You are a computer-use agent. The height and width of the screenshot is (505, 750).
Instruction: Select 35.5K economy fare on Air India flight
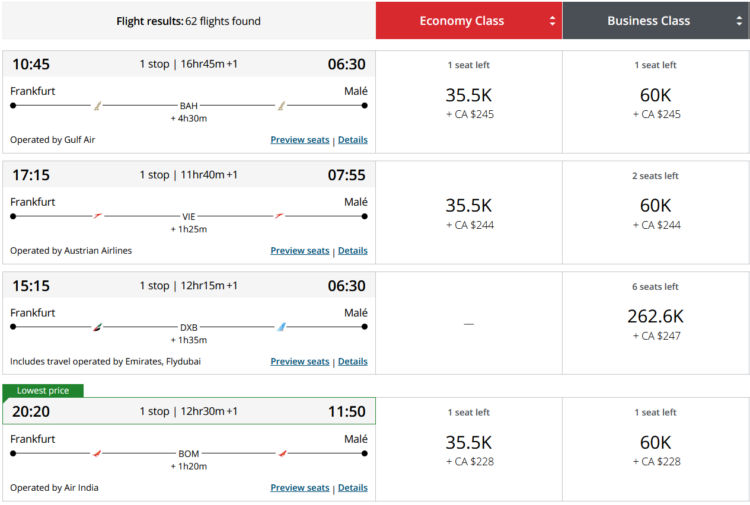469,449
